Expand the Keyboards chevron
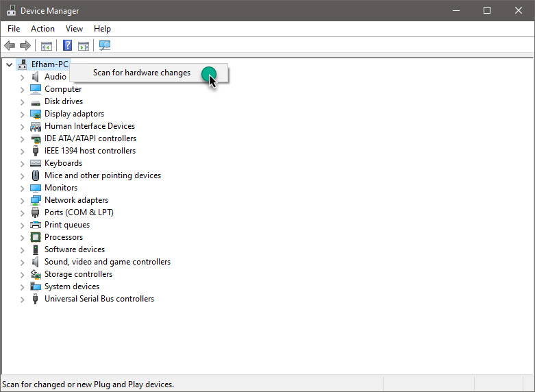The width and height of the screenshot is (535, 392). 22,164
